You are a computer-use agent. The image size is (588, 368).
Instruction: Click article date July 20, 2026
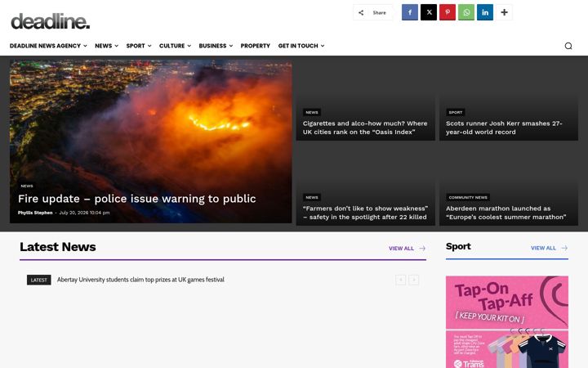[x=84, y=213]
